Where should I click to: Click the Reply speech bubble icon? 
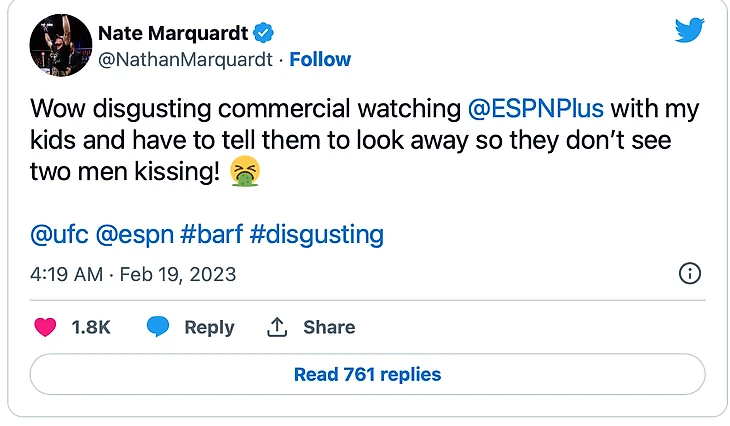158,327
